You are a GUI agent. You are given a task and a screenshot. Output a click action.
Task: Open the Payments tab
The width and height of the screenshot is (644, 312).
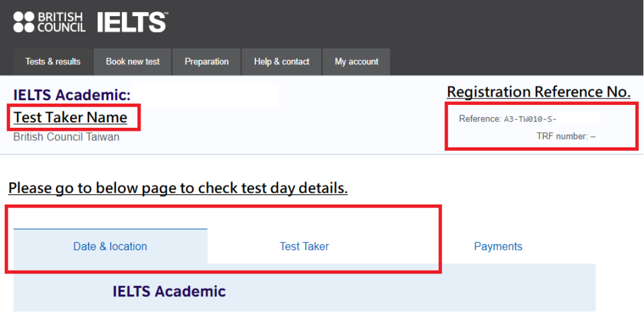point(498,247)
